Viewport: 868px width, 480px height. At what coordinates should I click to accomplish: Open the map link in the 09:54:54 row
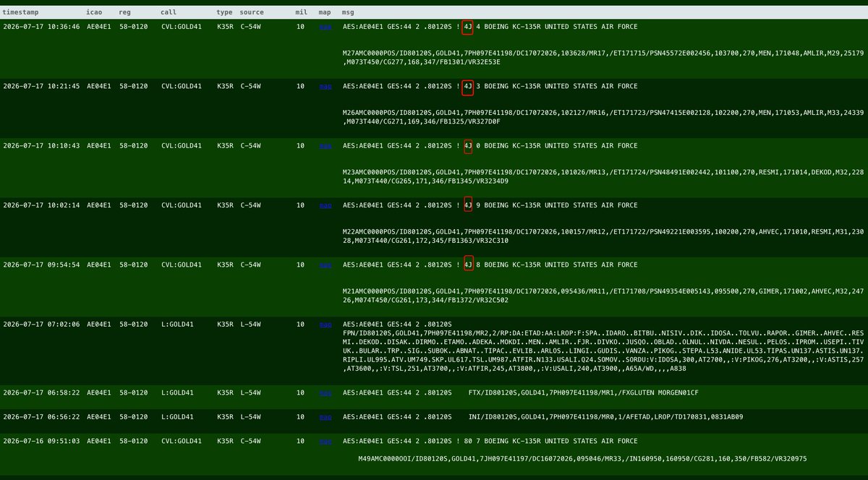325,265
